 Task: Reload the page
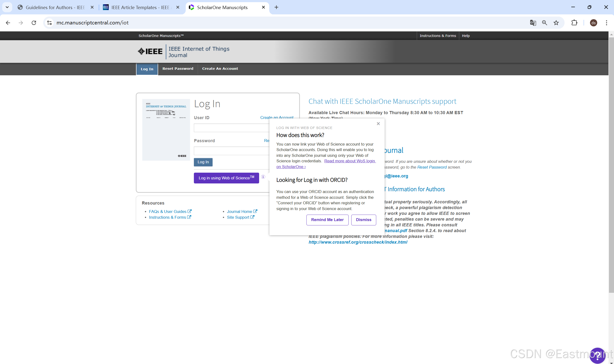coord(34,23)
